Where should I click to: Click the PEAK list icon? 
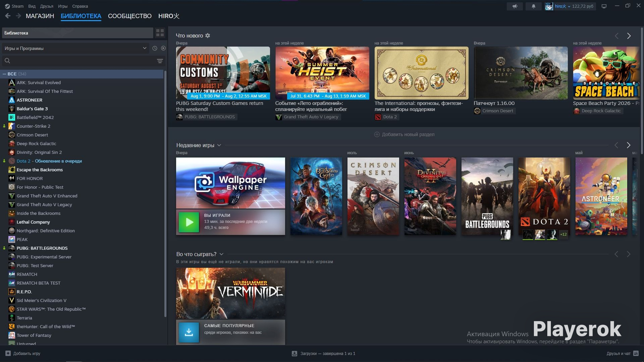pos(12,239)
